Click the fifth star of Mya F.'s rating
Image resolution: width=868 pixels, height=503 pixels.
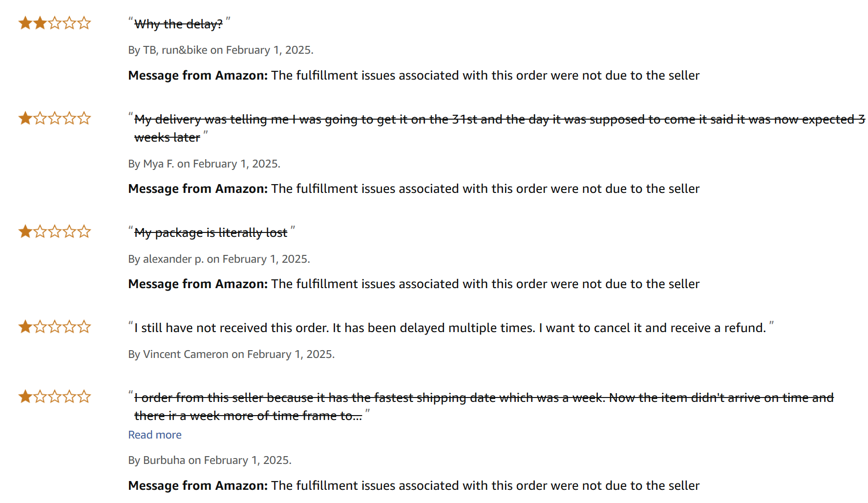coord(84,118)
